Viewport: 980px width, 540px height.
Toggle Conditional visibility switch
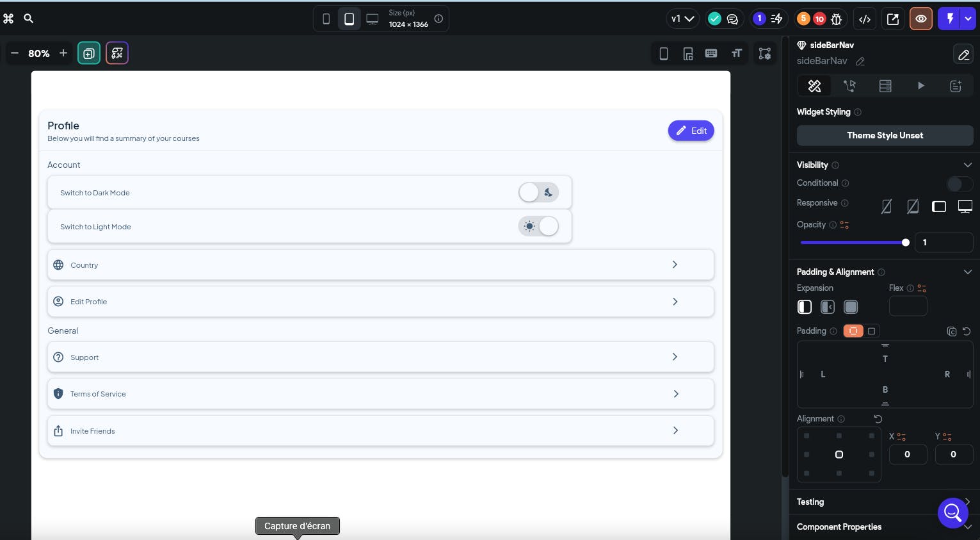(x=960, y=184)
